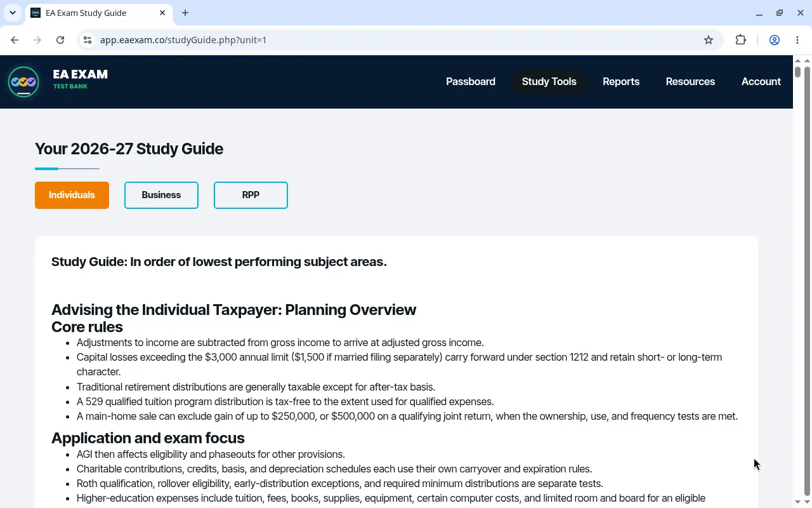Minimize the browser window
The height and width of the screenshot is (508, 812).
(x=759, y=13)
